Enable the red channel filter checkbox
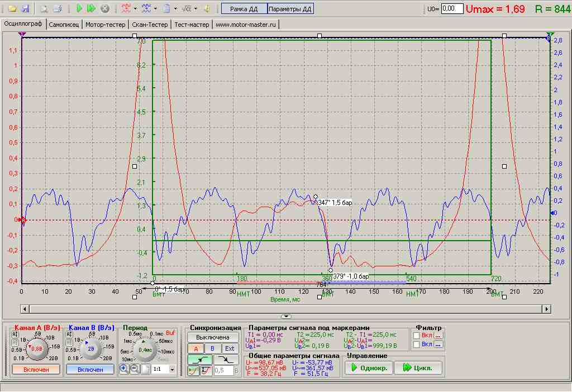Image resolution: width=572 pixels, height=392 pixels. [x=417, y=335]
